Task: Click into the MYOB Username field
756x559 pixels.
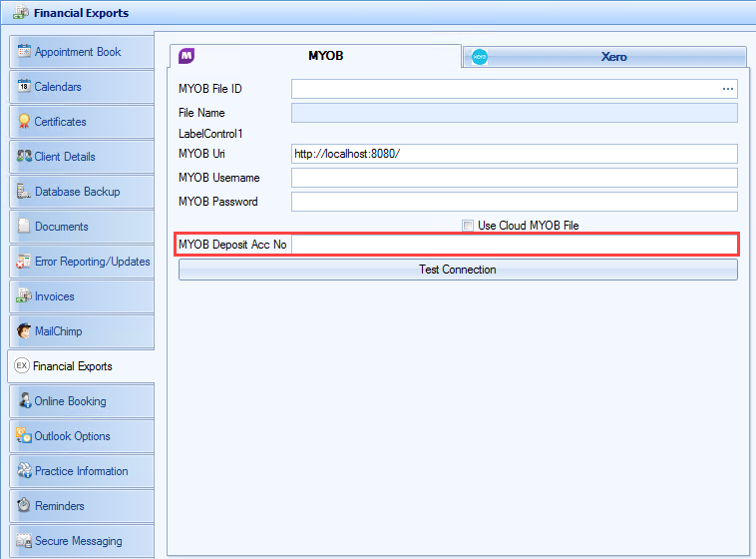Action: (x=515, y=178)
